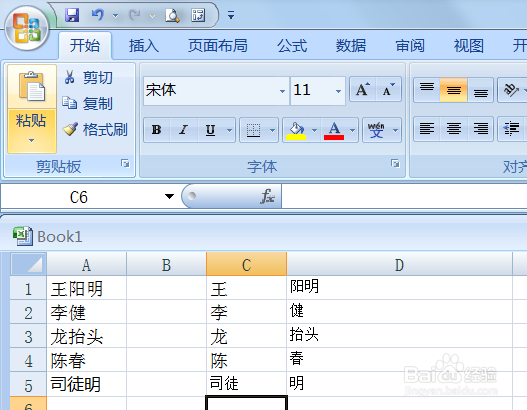Viewport: 527px width, 410px height.
Task: Cut selection with the scissors icon
Action: [x=69, y=77]
